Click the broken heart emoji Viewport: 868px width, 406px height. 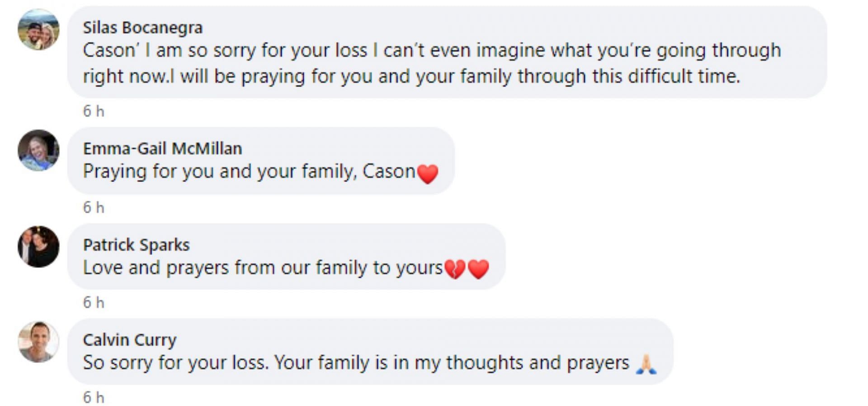coord(455,269)
